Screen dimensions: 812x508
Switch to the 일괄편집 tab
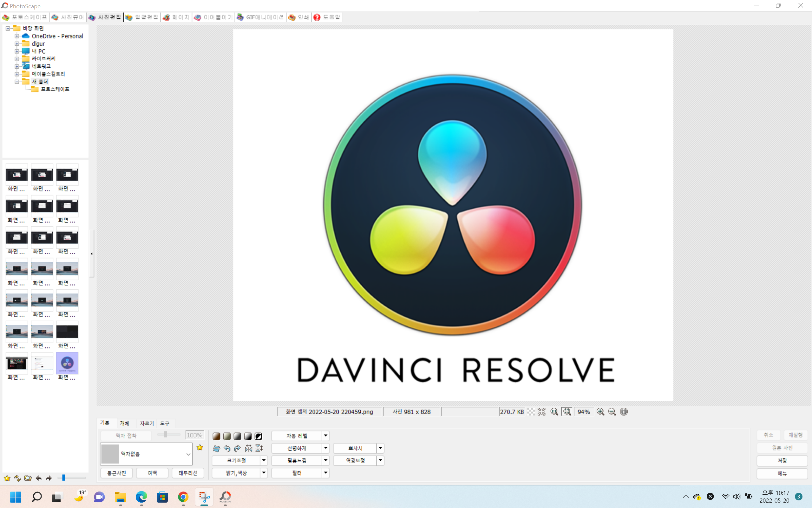click(x=142, y=17)
